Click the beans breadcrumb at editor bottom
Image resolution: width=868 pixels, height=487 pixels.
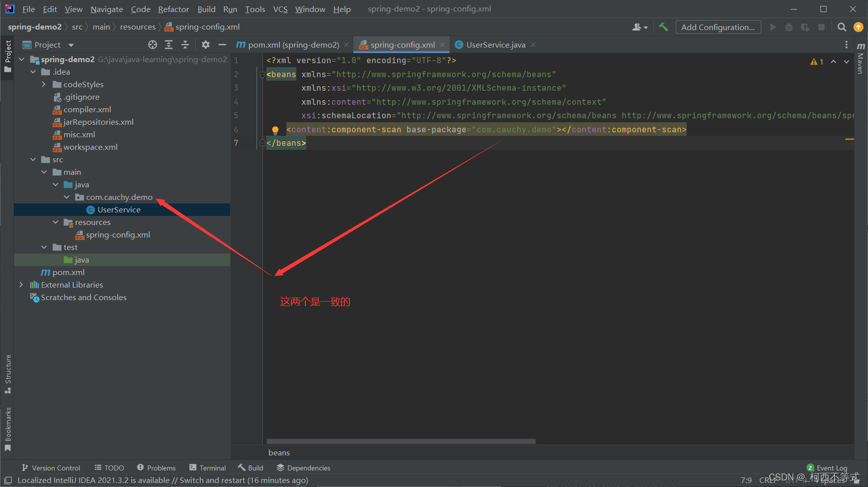[x=279, y=452]
